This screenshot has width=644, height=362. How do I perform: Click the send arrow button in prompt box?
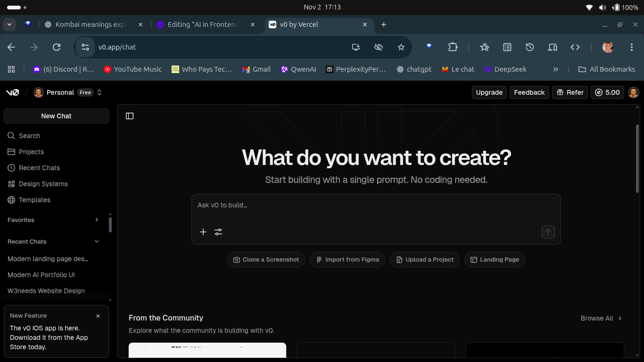[548, 232]
